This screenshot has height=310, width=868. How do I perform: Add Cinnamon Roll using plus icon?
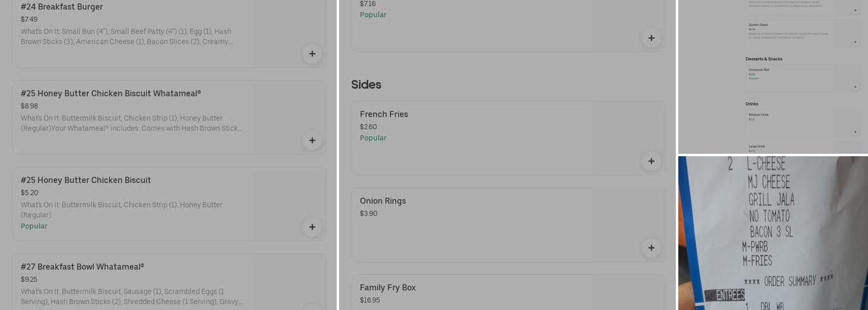pos(855,87)
